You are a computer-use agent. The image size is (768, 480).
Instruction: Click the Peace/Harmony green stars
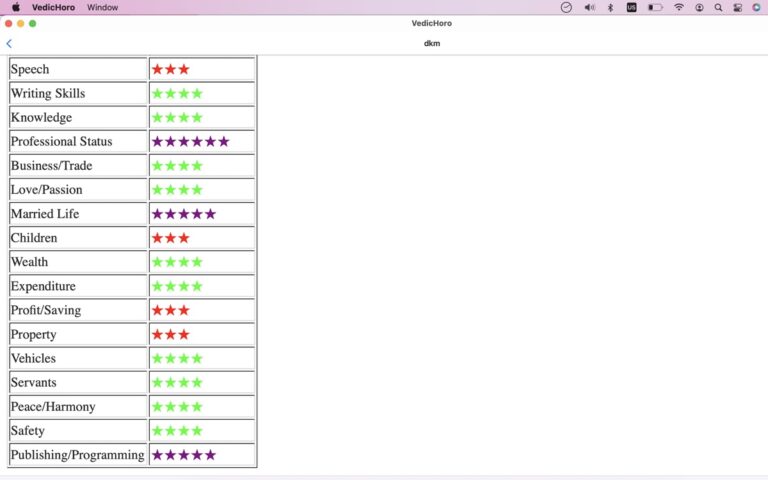[177, 407]
